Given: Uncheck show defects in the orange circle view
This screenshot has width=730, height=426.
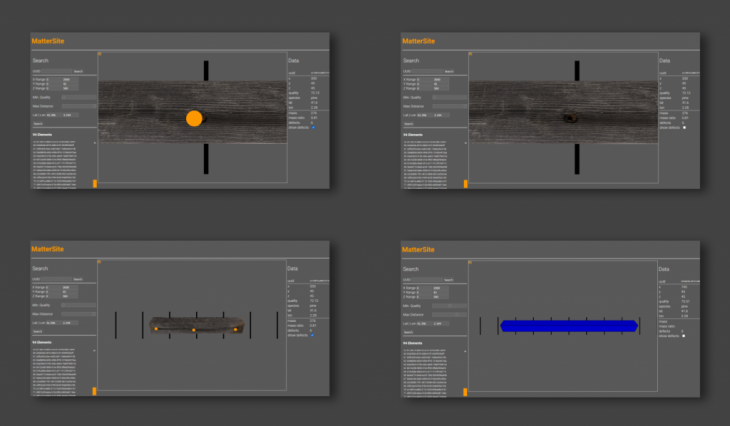Looking at the screenshot, I should pos(313,127).
